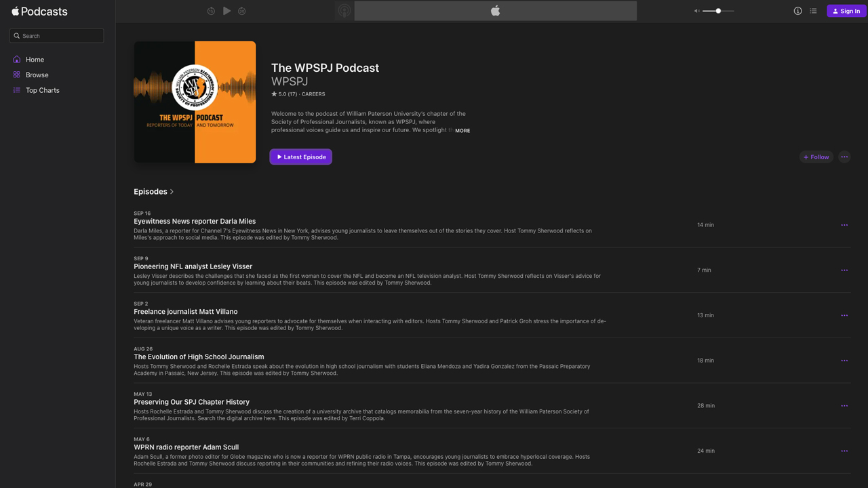Click the Apple Podcasts logo

[39, 12]
